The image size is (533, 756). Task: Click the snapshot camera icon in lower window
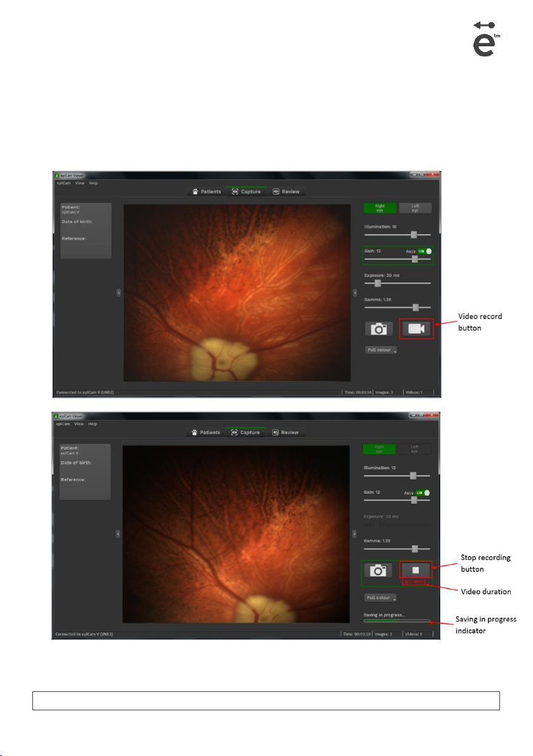click(378, 570)
